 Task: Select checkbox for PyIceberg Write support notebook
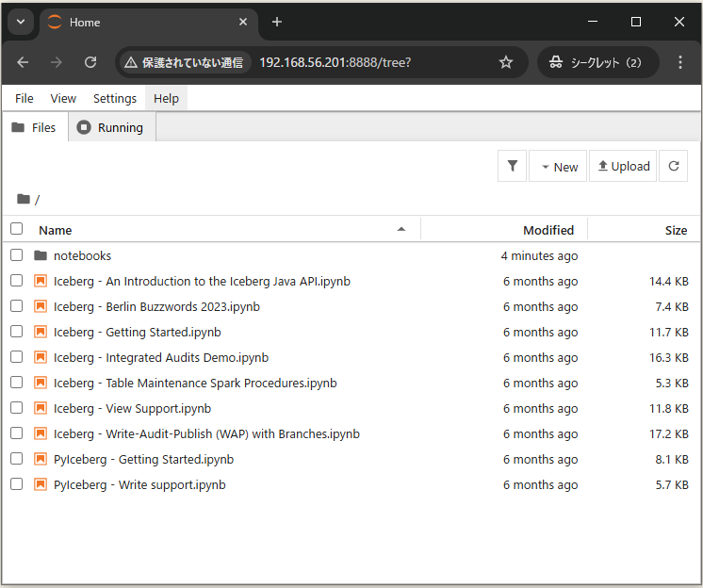pos(17,484)
